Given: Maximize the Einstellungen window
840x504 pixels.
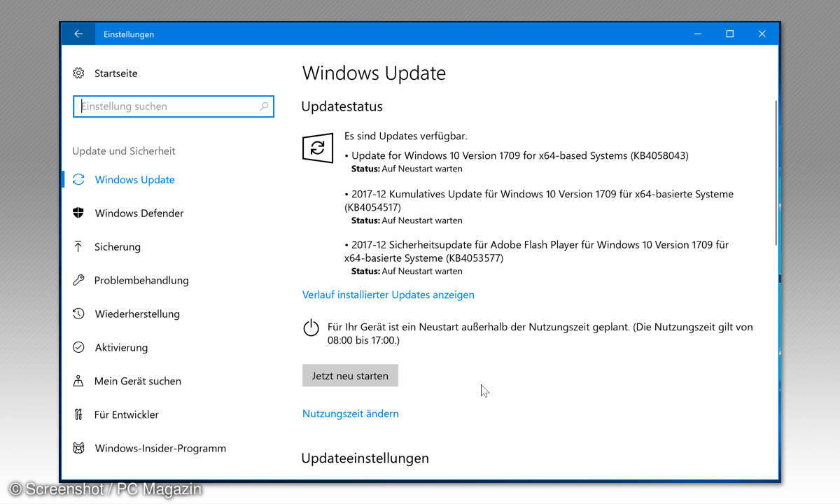Looking at the screenshot, I should (729, 34).
